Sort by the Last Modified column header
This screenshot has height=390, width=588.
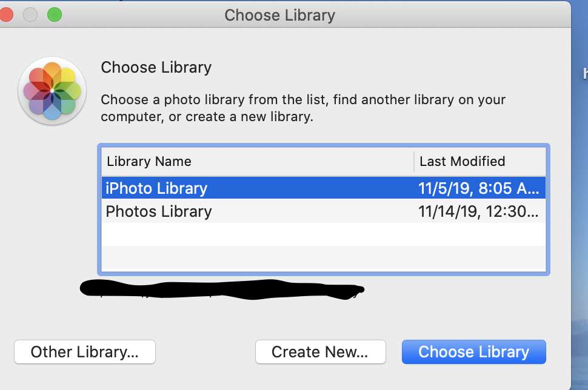[x=462, y=162]
